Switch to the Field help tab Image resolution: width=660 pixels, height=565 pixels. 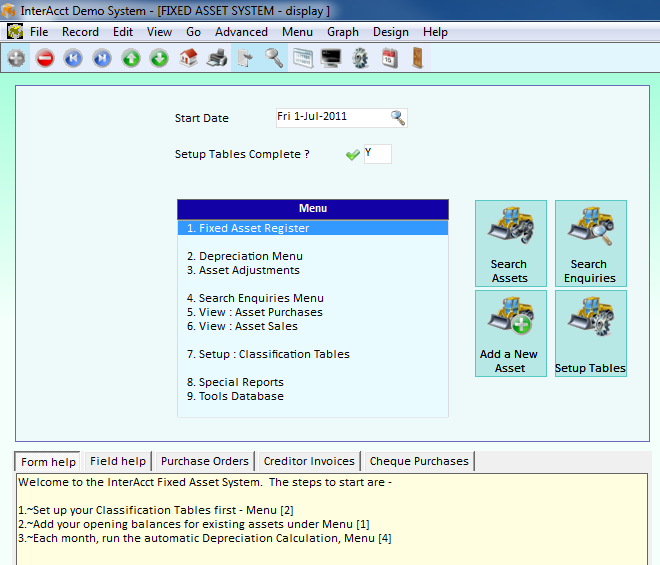coord(118,461)
